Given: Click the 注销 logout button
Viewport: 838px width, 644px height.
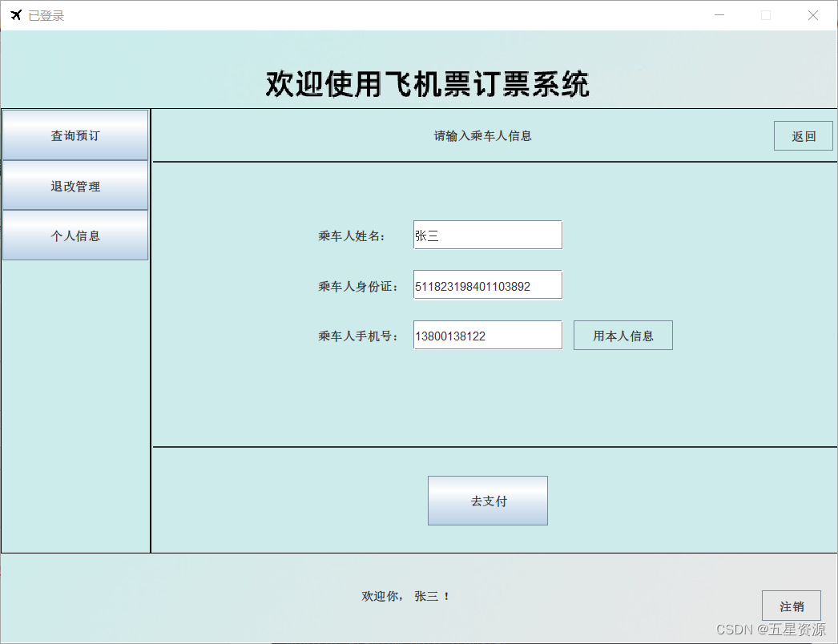Looking at the screenshot, I should click(791, 606).
